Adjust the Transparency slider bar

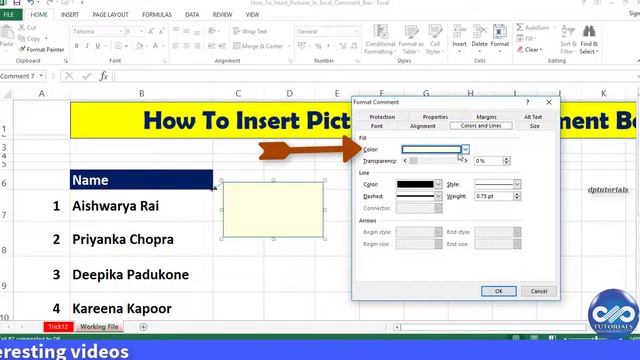point(435,161)
